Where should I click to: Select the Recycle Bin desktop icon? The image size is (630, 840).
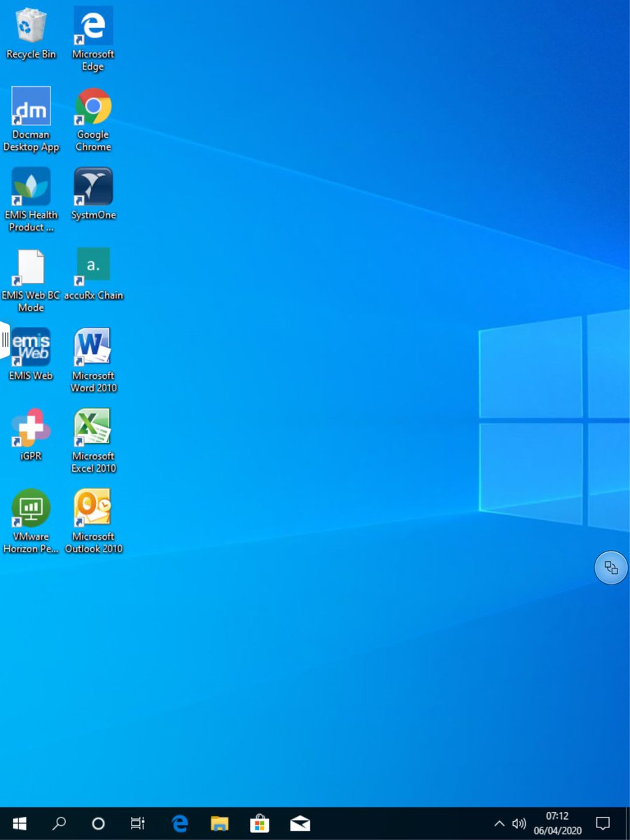point(31,34)
